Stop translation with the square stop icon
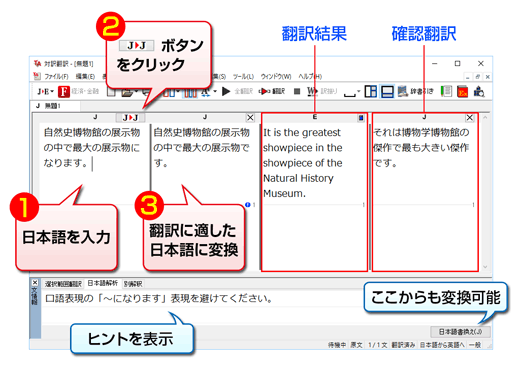Image resolution: width=520 pixels, height=370 pixels. 297,91
